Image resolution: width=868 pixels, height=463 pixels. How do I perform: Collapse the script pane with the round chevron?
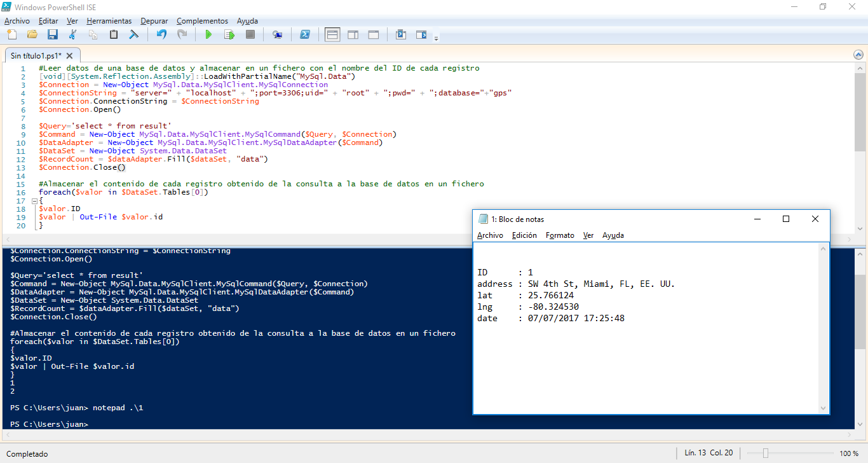858,55
